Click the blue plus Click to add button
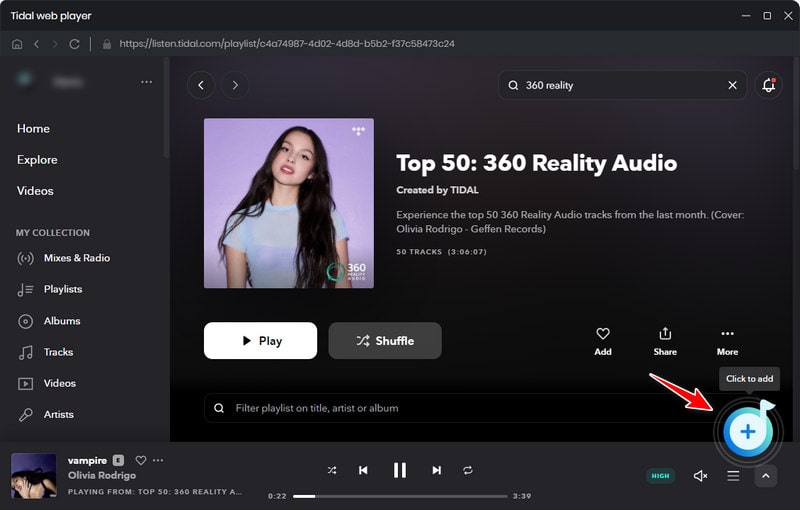Image resolution: width=800 pixels, height=510 pixels. [747, 431]
